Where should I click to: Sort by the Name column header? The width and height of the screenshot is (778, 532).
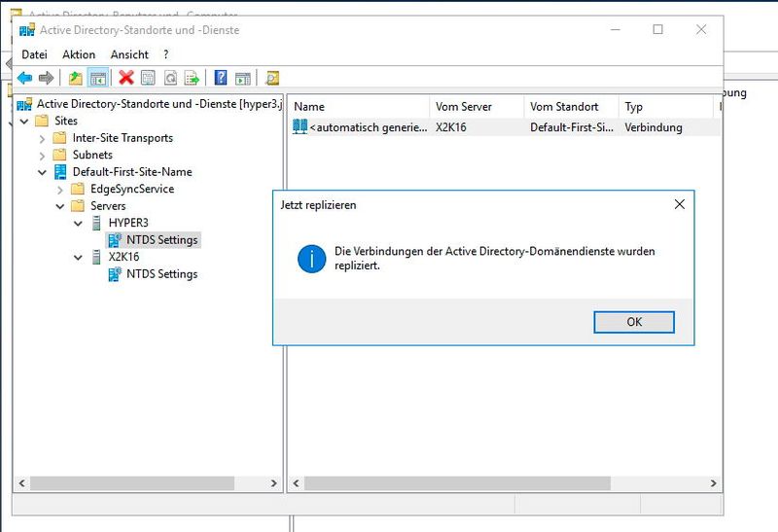[x=358, y=107]
